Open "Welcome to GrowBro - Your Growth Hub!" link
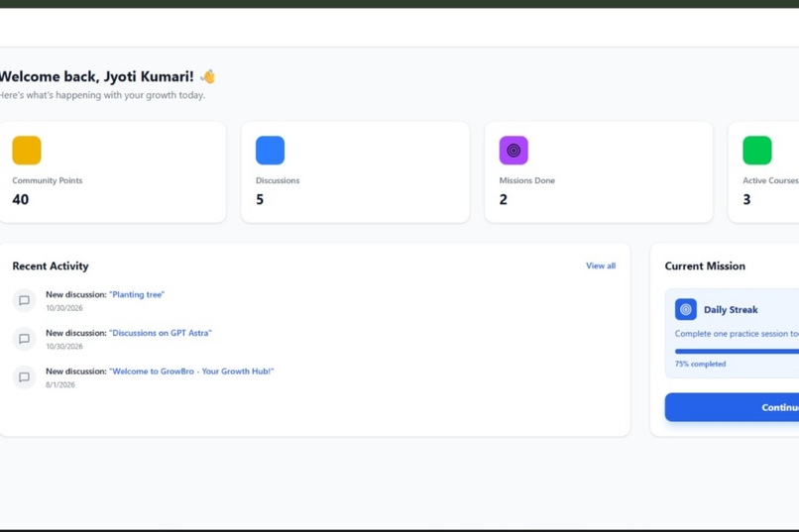The image size is (799, 532). tap(191, 372)
